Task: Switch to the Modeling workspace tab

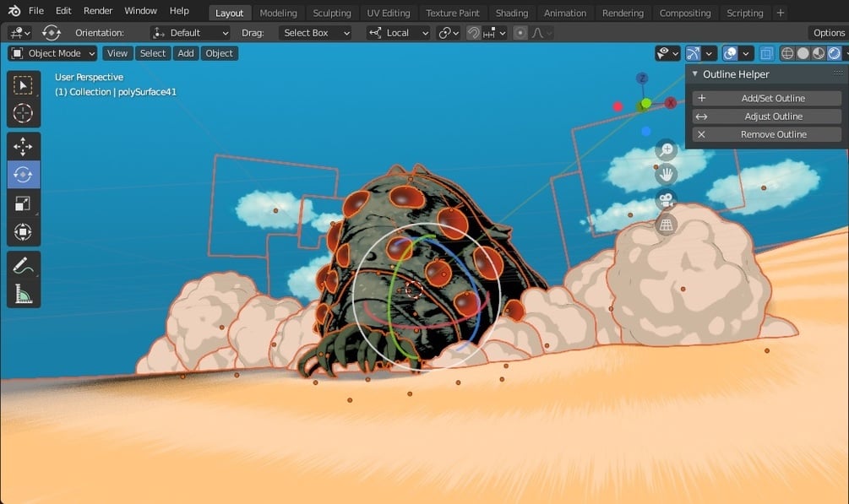Action: (x=278, y=13)
